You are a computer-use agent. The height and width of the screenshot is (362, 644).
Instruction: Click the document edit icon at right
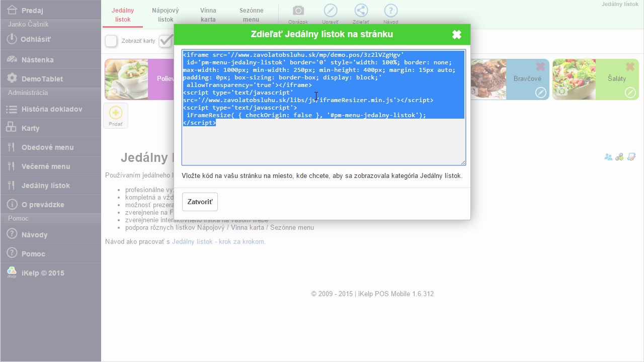[x=632, y=157]
